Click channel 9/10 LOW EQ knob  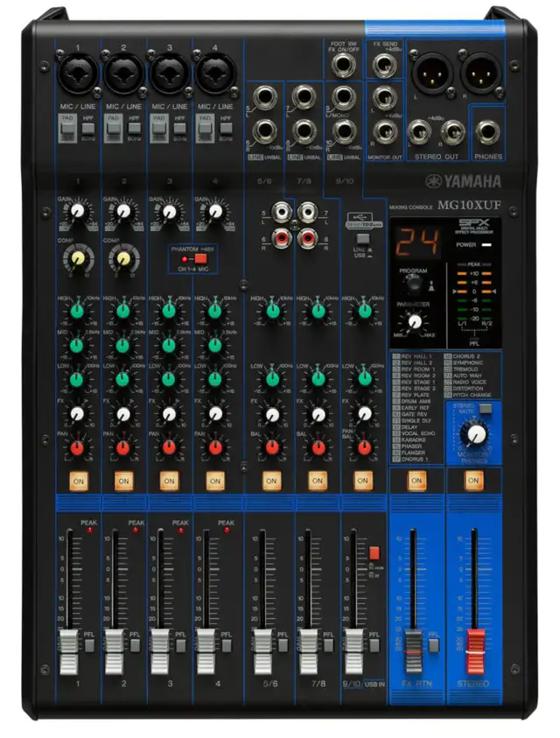click(364, 379)
